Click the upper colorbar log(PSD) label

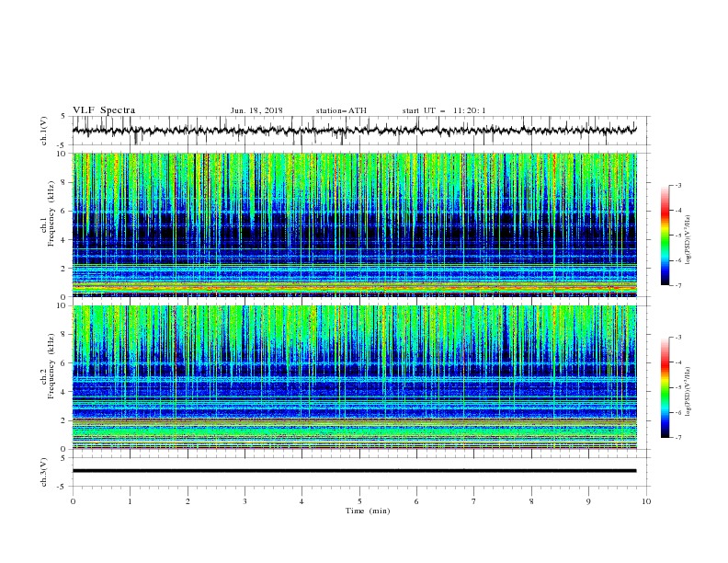688,240
